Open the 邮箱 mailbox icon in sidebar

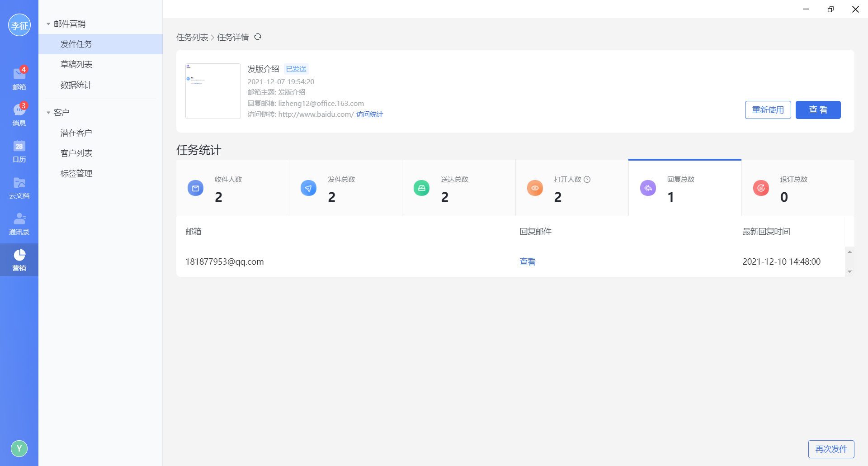19,78
